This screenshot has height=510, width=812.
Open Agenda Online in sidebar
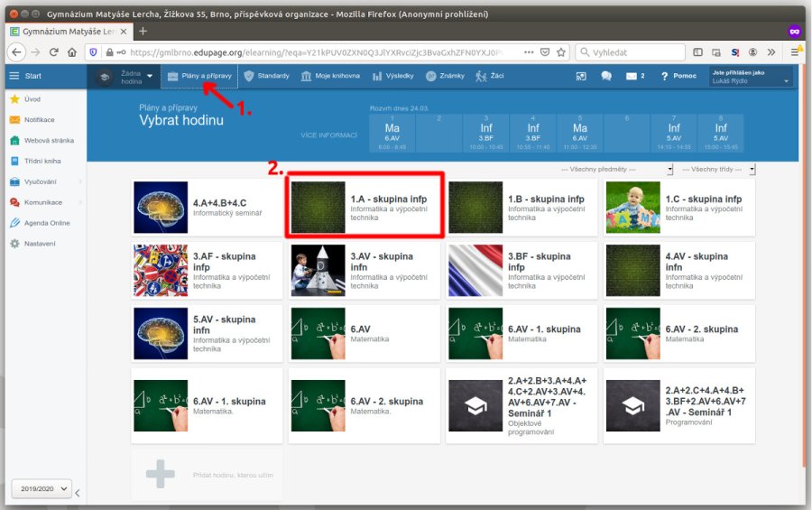47,223
